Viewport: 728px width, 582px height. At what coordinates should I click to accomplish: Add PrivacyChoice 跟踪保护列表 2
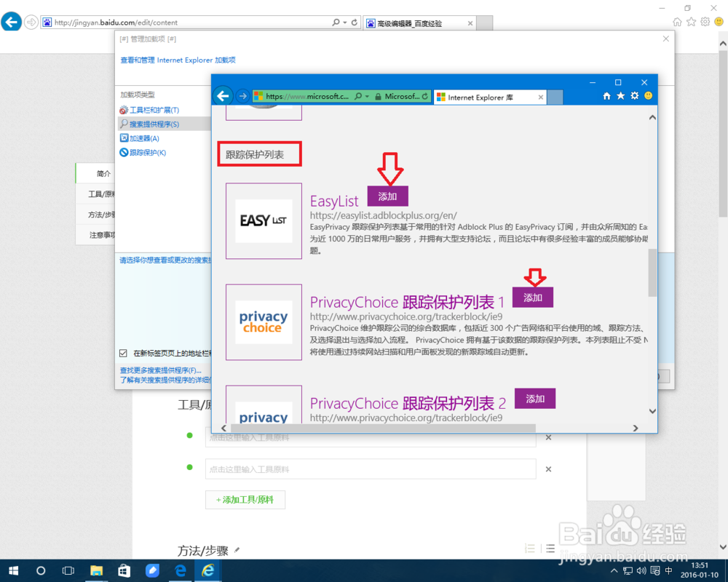click(x=535, y=399)
